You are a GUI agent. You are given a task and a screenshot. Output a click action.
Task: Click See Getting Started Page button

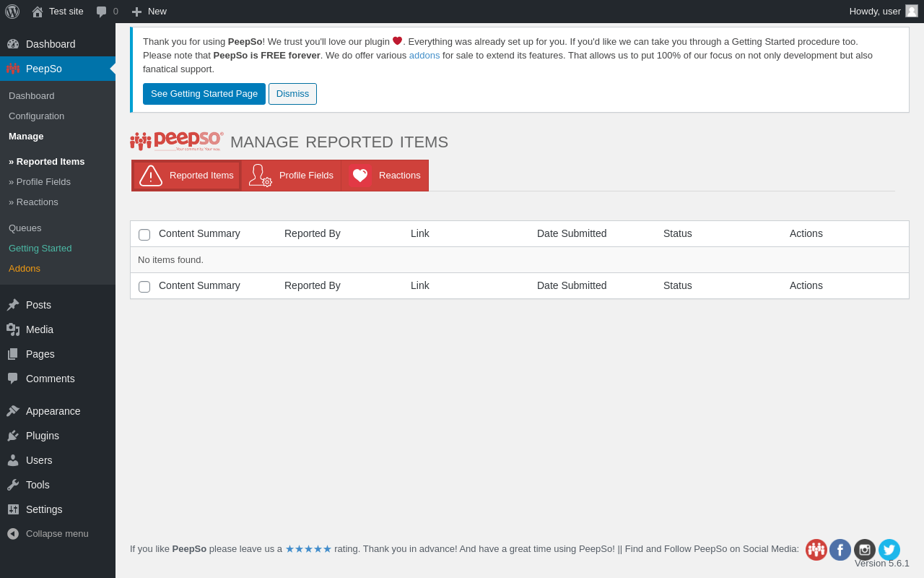pos(204,94)
